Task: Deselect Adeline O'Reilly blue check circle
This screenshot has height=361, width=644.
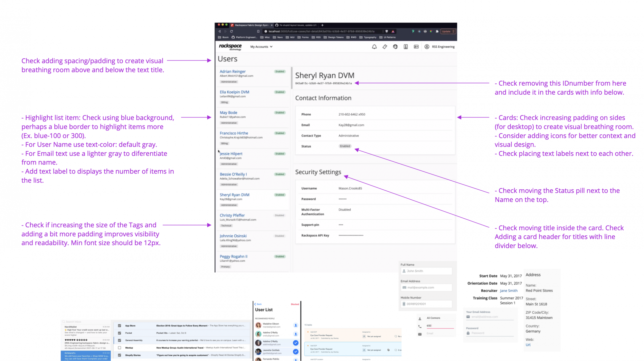Action: coord(296,343)
